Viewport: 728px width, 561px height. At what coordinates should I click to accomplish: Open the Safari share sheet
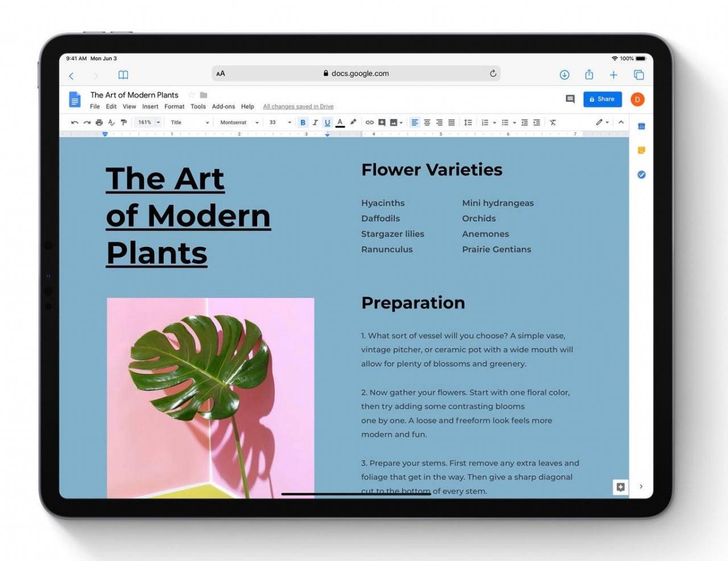(589, 75)
